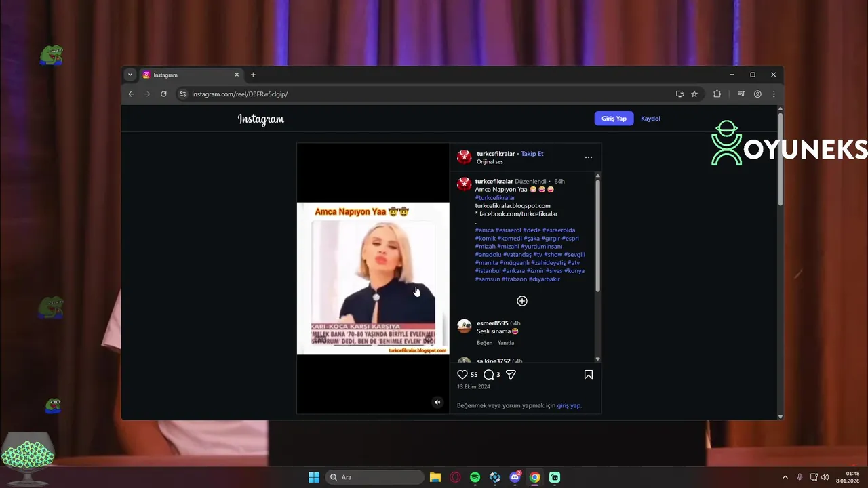Open a new Chrome tab
This screenshot has height=488, width=868.
click(253, 75)
